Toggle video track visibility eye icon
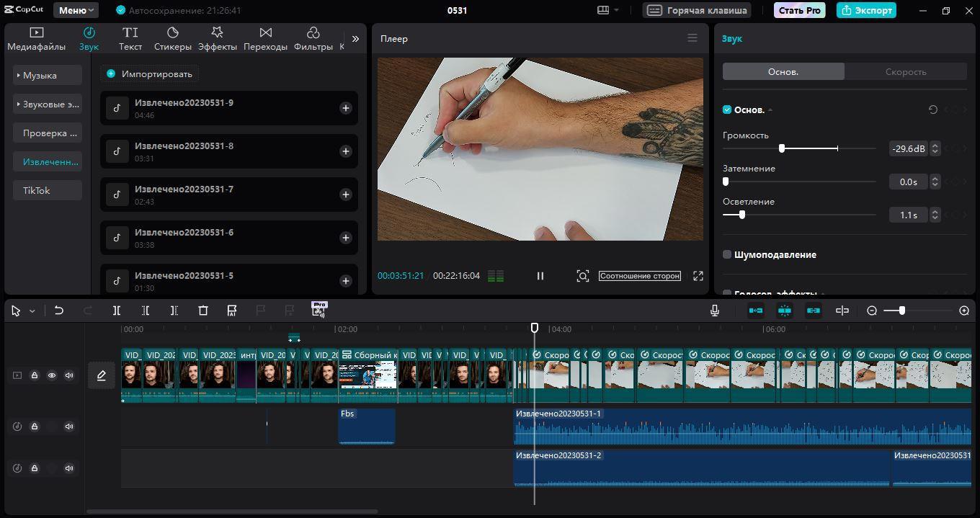The height and width of the screenshot is (518, 980). 52,375
